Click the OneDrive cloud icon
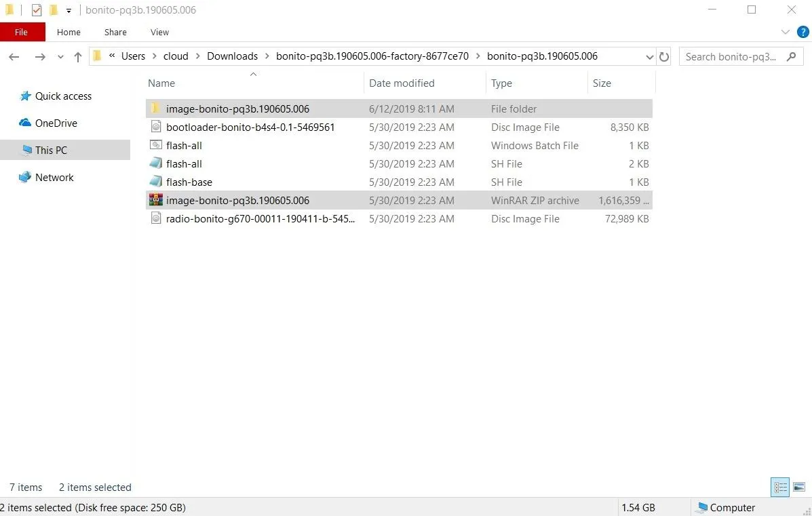Viewport: 812px width, 516px height. [25, 123]
